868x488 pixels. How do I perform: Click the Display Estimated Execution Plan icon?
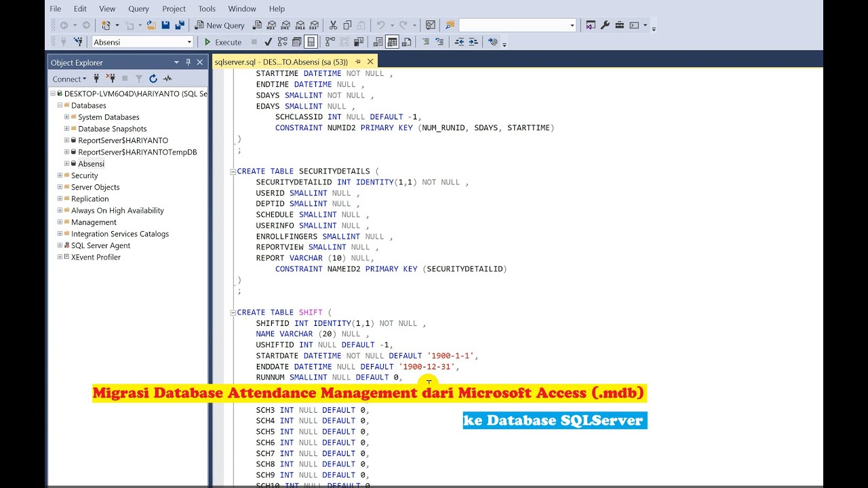coord(283,42)
